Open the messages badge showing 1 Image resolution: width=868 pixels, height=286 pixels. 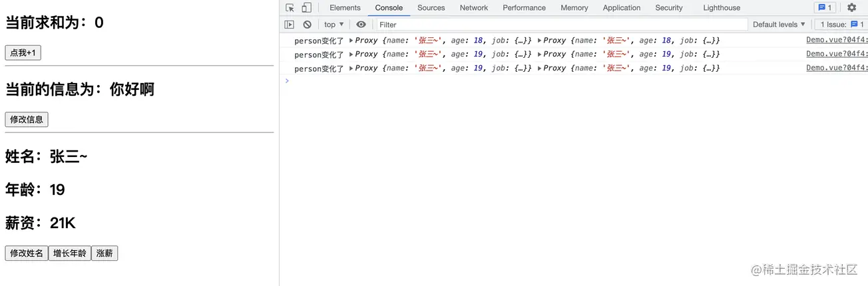click(x=825, y=8)
